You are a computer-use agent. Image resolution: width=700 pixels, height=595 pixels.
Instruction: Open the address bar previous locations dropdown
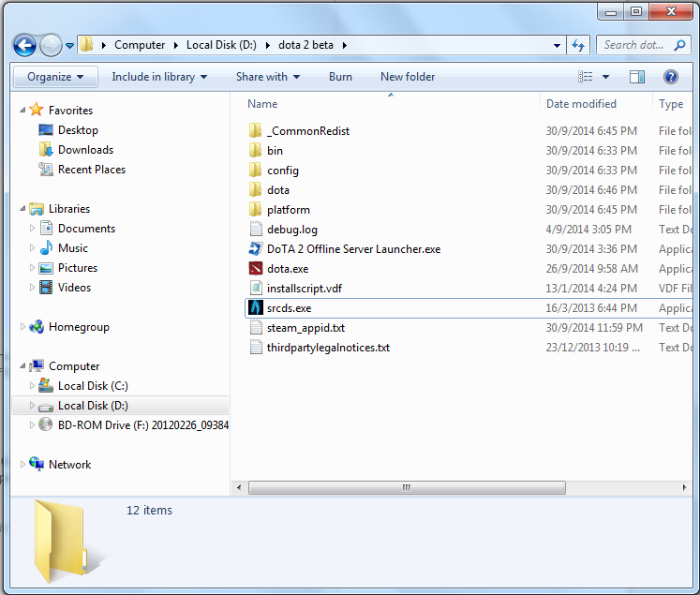(x=557, y=46)
